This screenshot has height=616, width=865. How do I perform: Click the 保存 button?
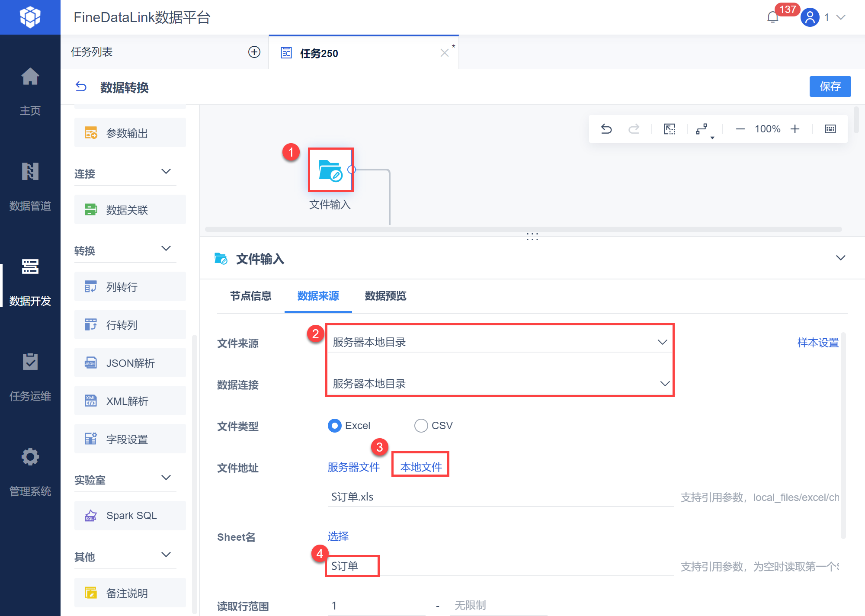[x=830, y=87]
